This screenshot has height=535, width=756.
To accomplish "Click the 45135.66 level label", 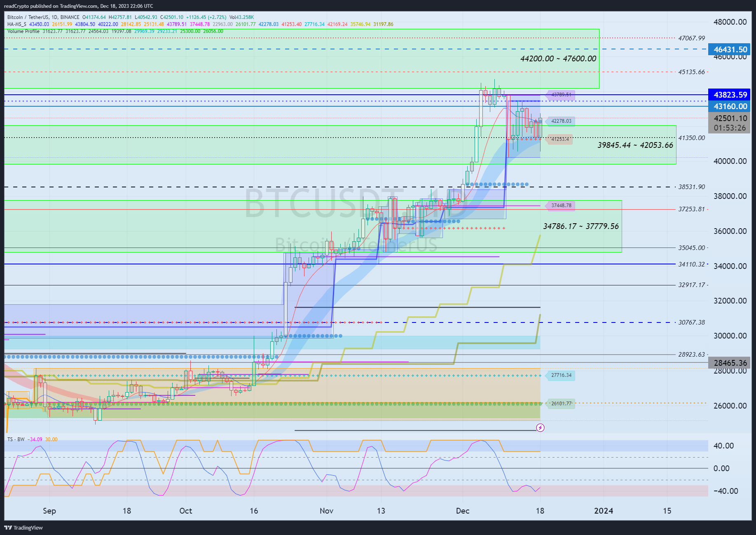I will 692,72.
